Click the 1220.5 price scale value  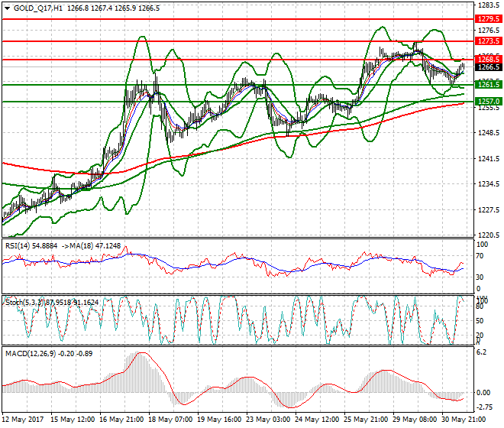coord(489,235)
